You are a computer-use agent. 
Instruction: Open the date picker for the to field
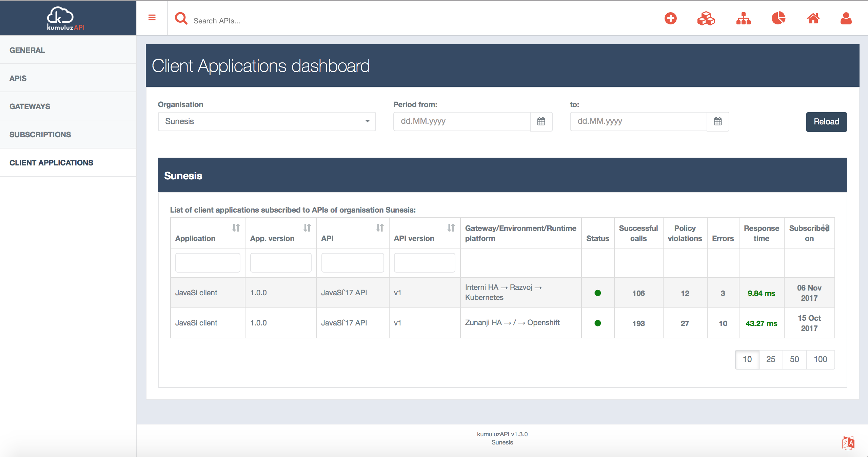718,121
